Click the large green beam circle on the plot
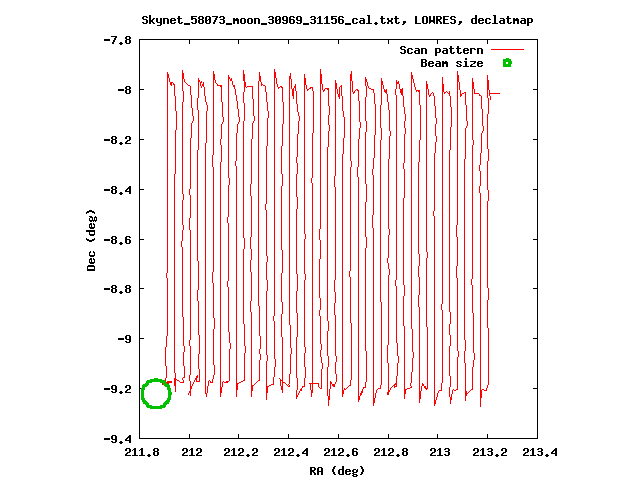This screenshot has height=480, width=640. point(156,393)
